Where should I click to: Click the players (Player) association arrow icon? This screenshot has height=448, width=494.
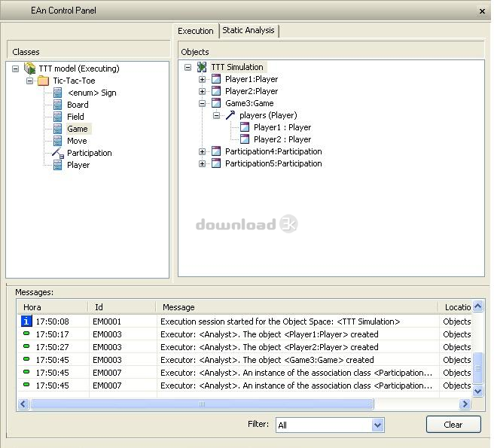tap(230, 115)
